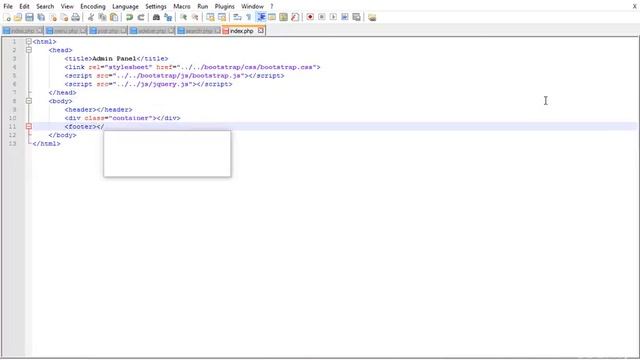Open the Settings menu

[156, 6]
